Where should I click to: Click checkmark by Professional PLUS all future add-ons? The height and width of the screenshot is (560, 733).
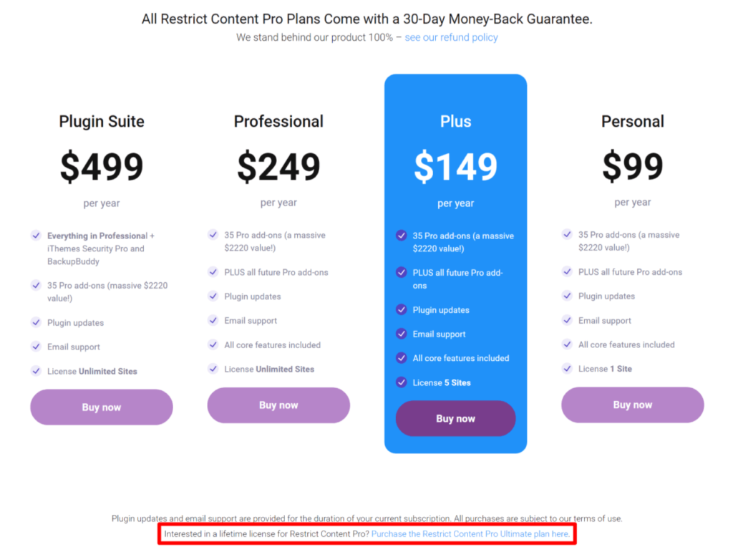click(x=213, y=271)
